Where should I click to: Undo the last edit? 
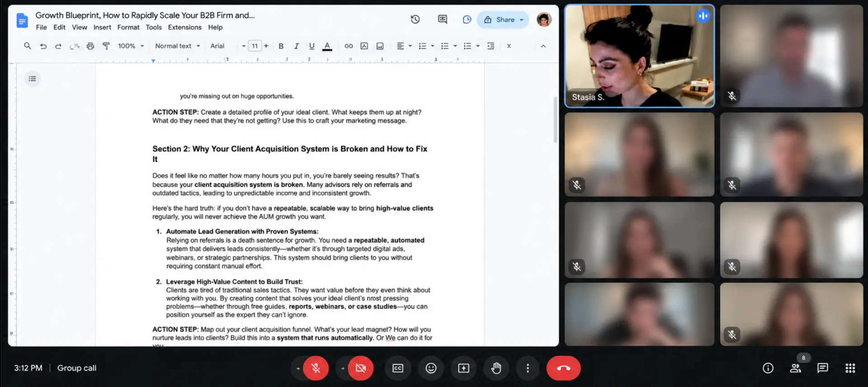click(43, 46)
